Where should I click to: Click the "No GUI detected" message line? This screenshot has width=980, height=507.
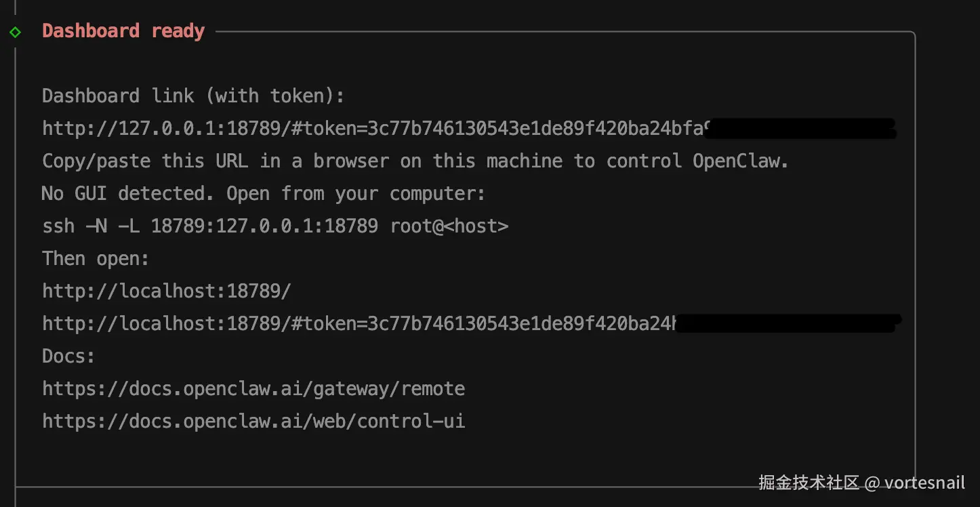click(x=263, y=194)
